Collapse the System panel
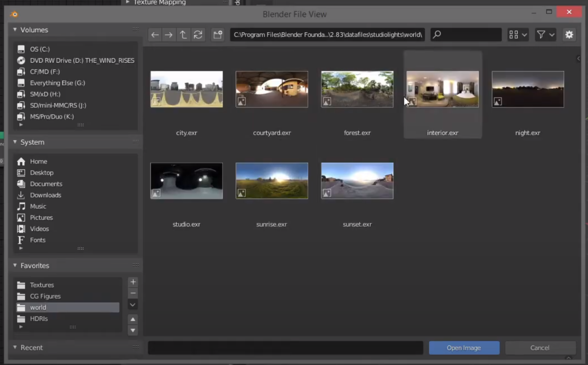 (15, 142)
